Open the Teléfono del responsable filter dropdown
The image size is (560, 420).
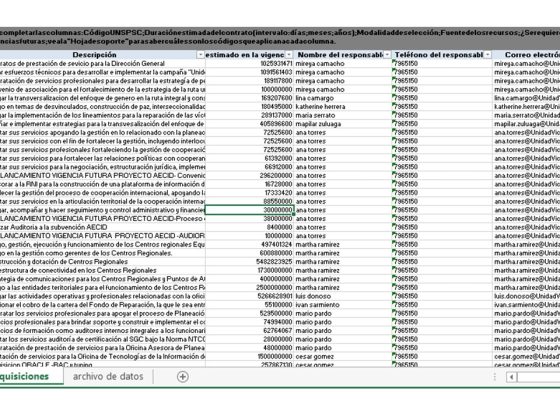click(488, 55)
